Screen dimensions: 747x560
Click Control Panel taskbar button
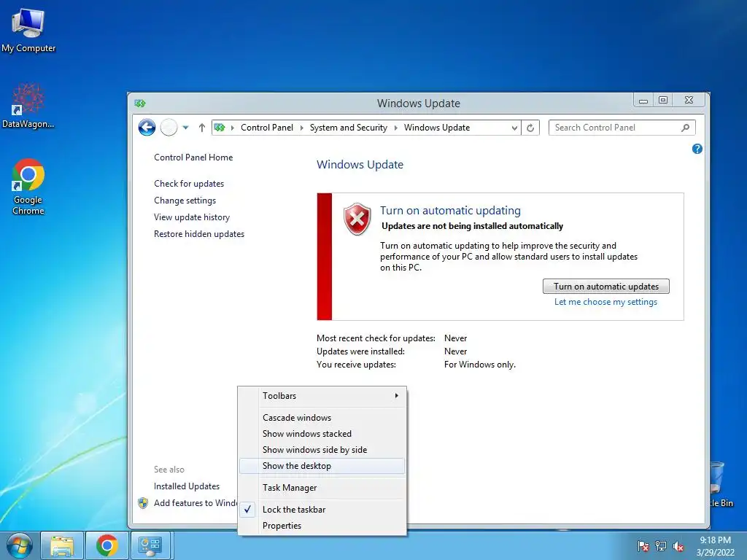[150, 545]
